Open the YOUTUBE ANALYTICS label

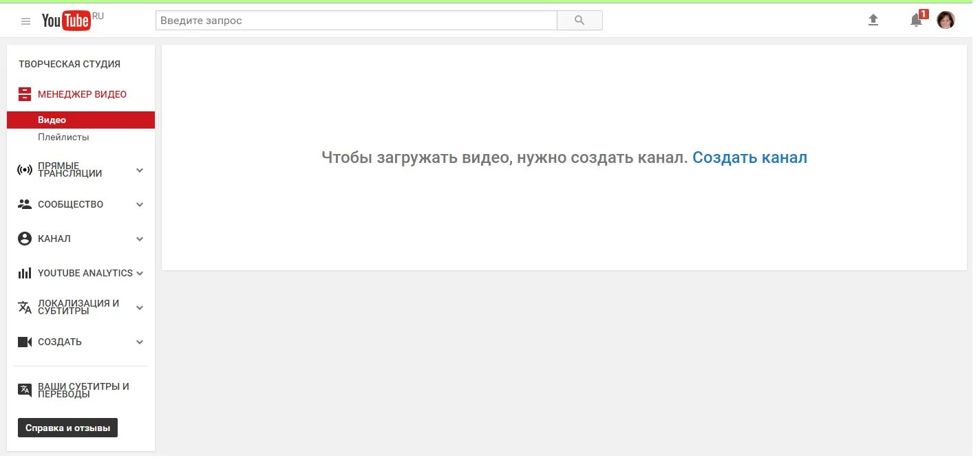tap(85, 273)
